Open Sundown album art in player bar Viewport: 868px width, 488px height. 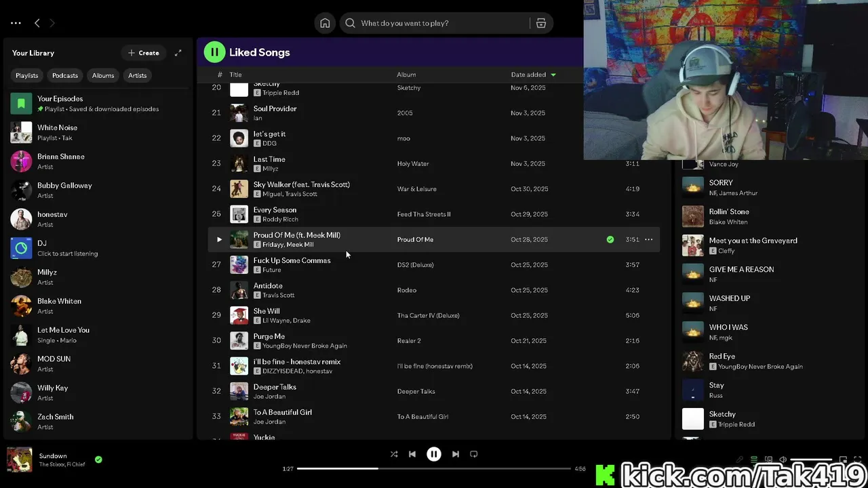pyautogui.click(x=20, y=460)
